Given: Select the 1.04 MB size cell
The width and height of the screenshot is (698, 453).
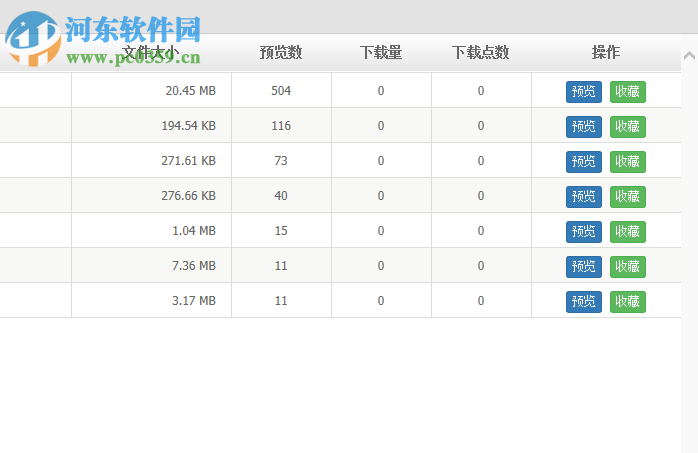Looking at the screenshot, I should tap(151, 231).
